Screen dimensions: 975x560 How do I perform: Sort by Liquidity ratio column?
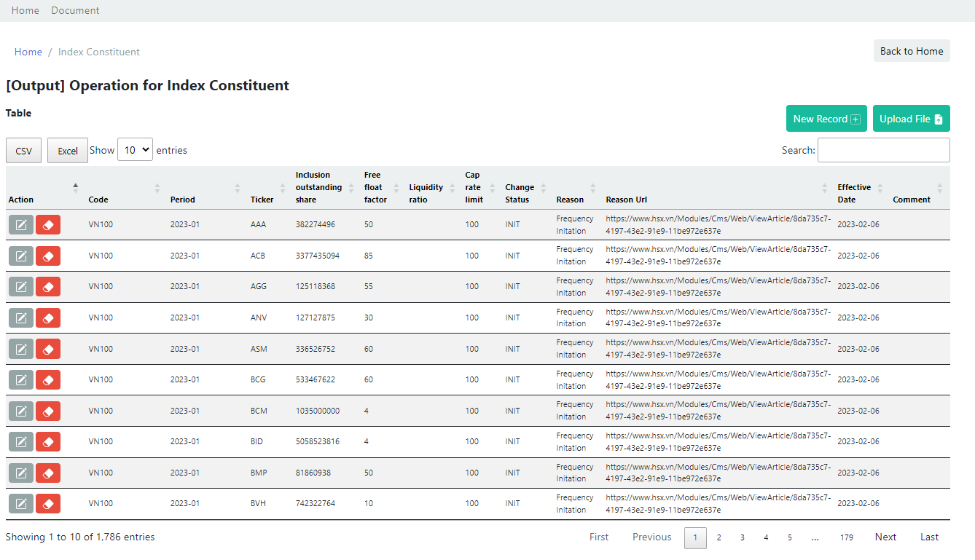(x=434, y=188)
